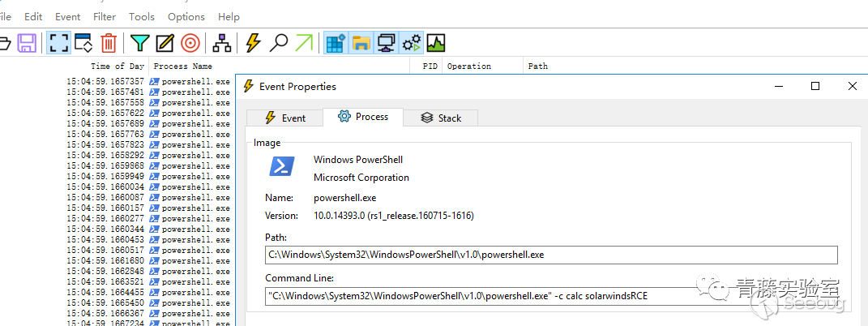
Task: Toggle the autoscroll toolbar button
Action: (83, 43)
